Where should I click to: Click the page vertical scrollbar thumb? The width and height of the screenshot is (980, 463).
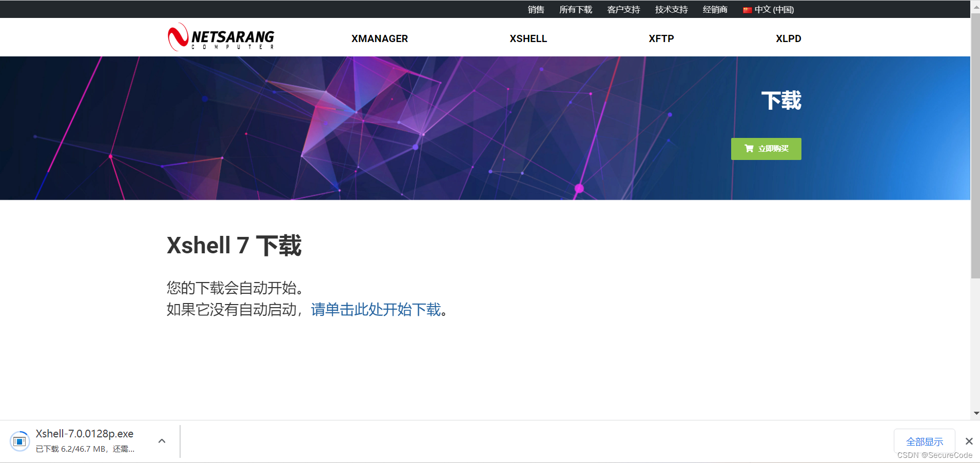[x=975, y=146]
